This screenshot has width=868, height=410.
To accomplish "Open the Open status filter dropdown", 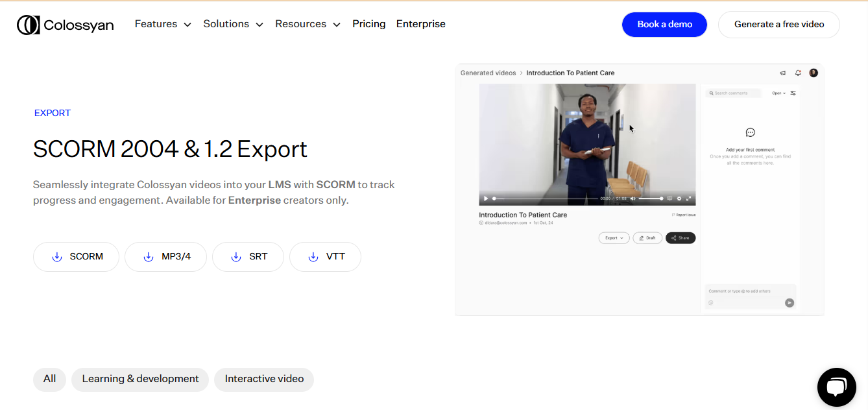I will pos(778,93).
